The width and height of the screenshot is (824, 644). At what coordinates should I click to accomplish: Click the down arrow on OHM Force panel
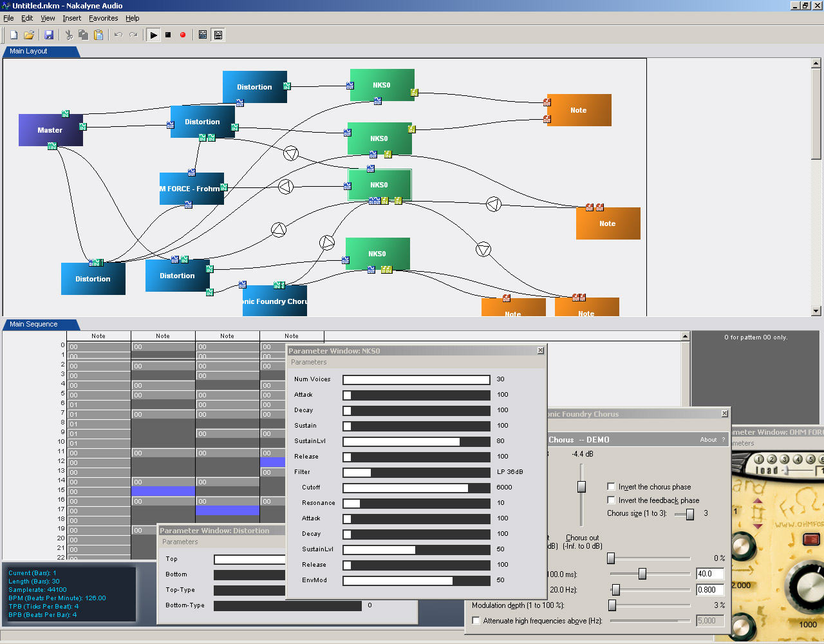758,526
